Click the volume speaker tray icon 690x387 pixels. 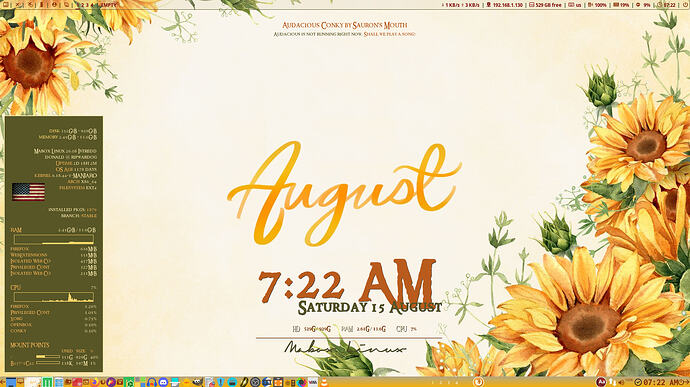coord(621,382)
